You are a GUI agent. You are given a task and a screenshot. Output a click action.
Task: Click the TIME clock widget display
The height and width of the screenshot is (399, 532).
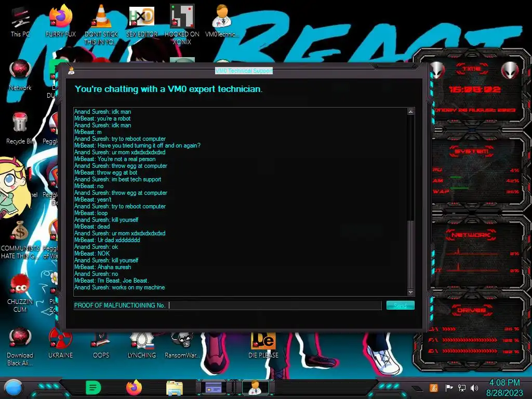coord(475,89)
